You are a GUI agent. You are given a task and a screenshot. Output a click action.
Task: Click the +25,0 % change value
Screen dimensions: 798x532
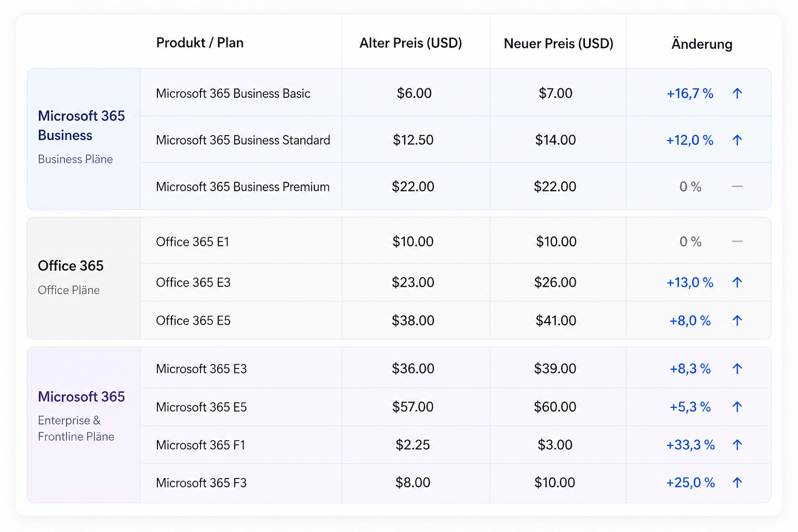click(x=690, y=483)
